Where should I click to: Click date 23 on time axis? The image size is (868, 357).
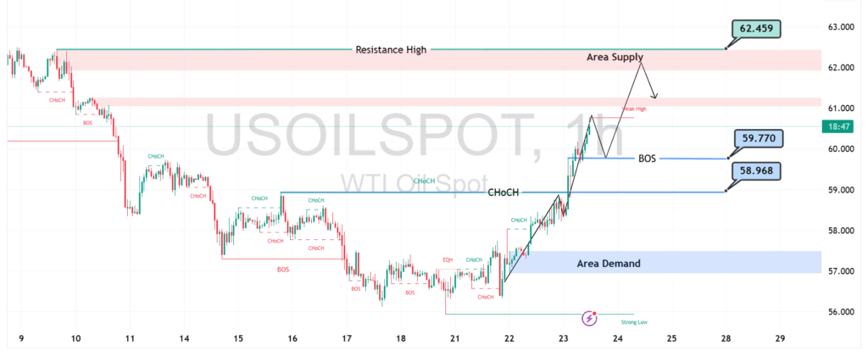point(564,338)
